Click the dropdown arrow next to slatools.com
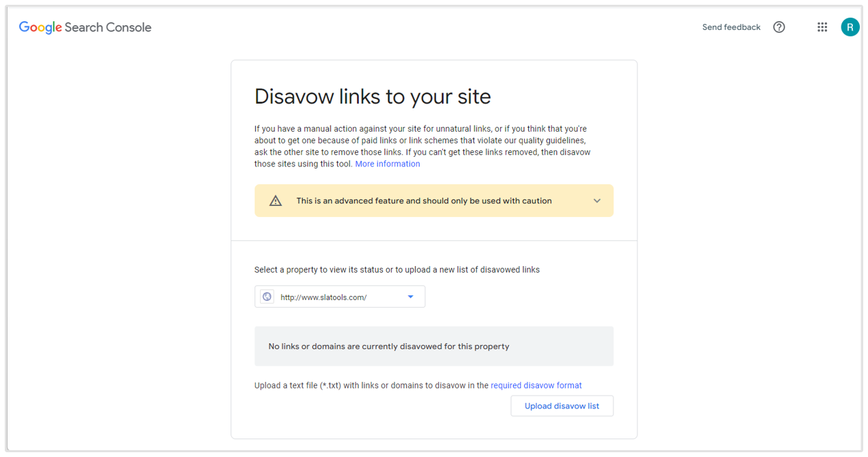 [410, 296]
